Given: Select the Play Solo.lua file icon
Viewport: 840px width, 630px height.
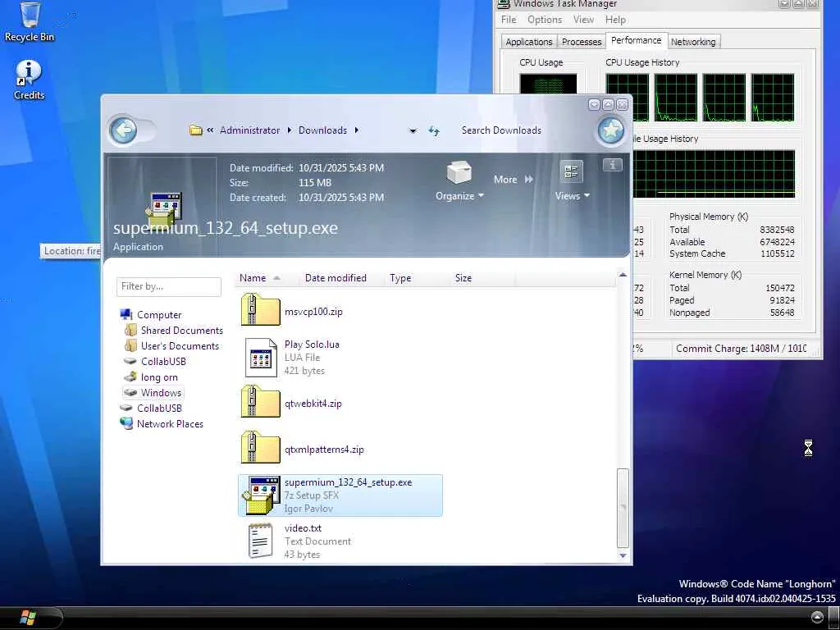Looking at the screenshot, I should click(260, 357).
